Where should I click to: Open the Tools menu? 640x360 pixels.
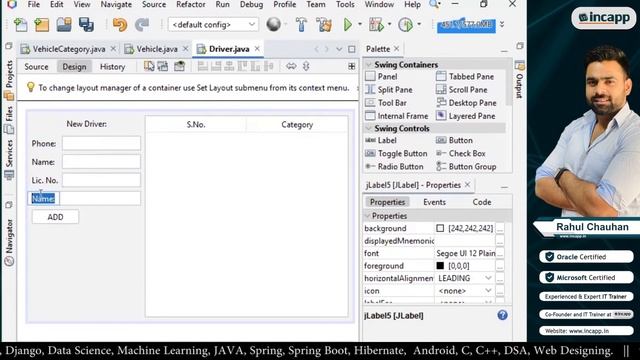345,4
